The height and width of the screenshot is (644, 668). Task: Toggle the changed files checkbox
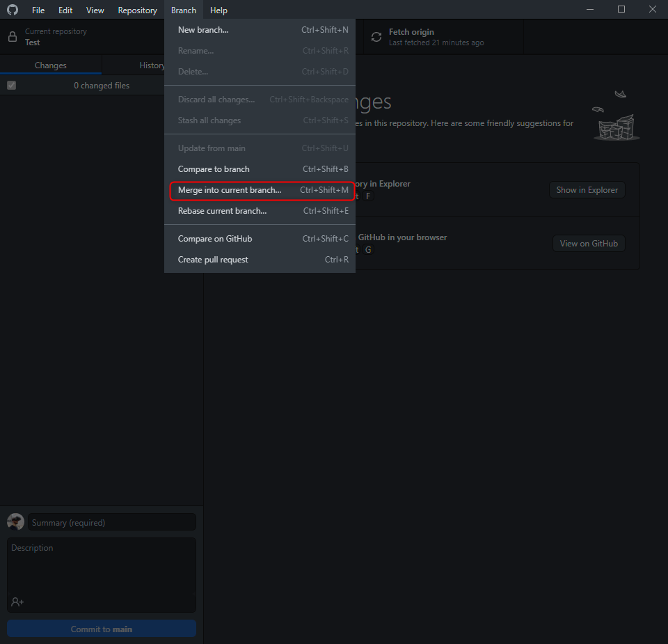point(11,86)
